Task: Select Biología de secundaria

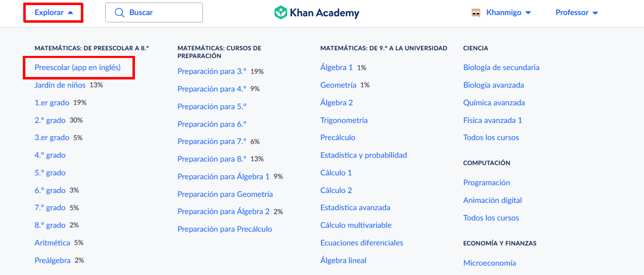Action: [x=501, y=67]
